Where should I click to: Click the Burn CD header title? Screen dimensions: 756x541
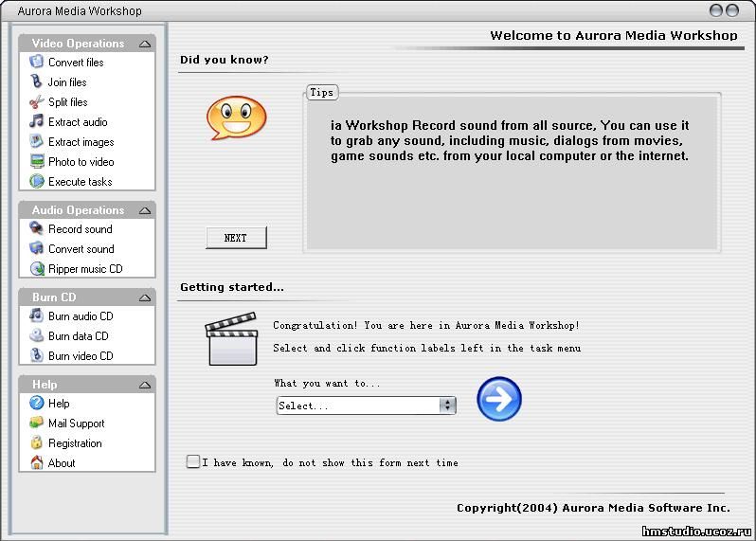tap(54, 298)
